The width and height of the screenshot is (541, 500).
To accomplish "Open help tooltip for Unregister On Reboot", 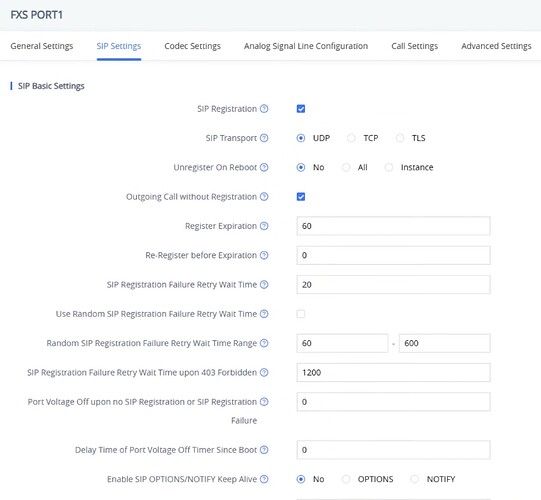I will coord(264,167).
